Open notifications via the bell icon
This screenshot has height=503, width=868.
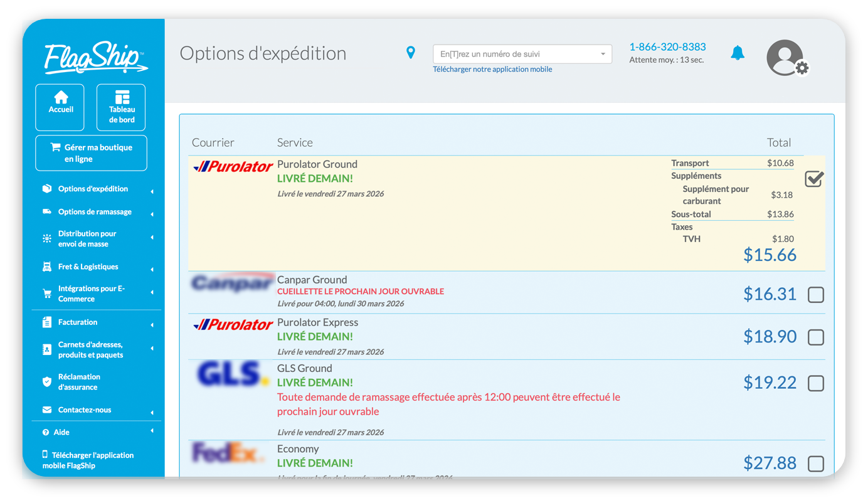[x=738, y=53]
